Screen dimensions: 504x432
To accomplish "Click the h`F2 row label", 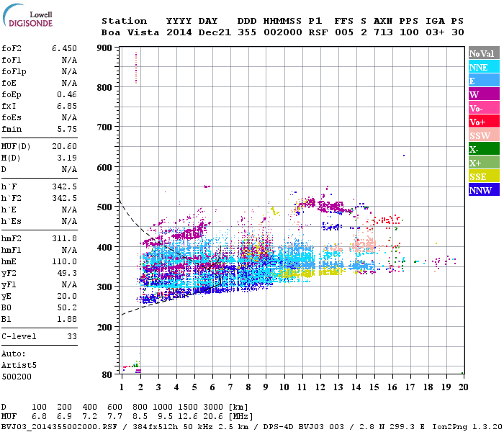I will click(12, 198).
